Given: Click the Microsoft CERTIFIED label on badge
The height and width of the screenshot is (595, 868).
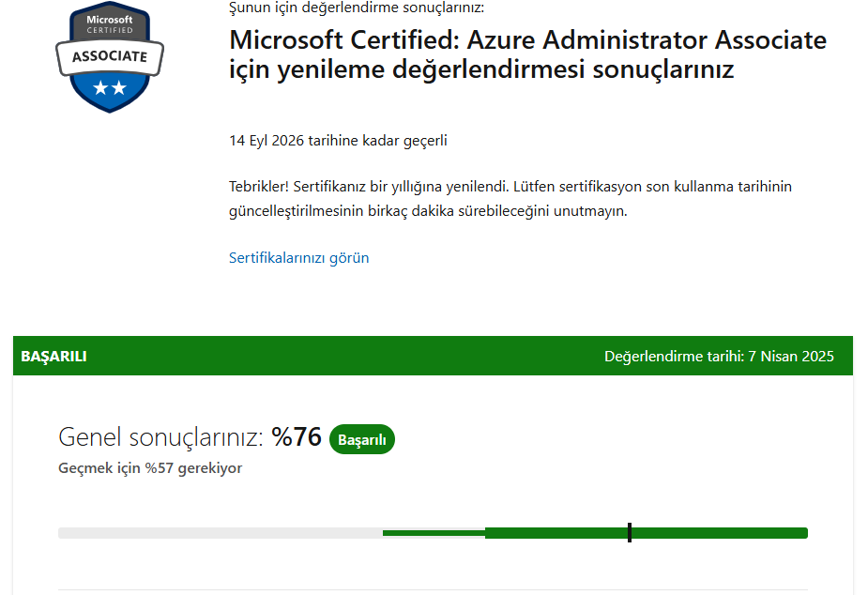Looking at the screenshot, I should (110, 24).
